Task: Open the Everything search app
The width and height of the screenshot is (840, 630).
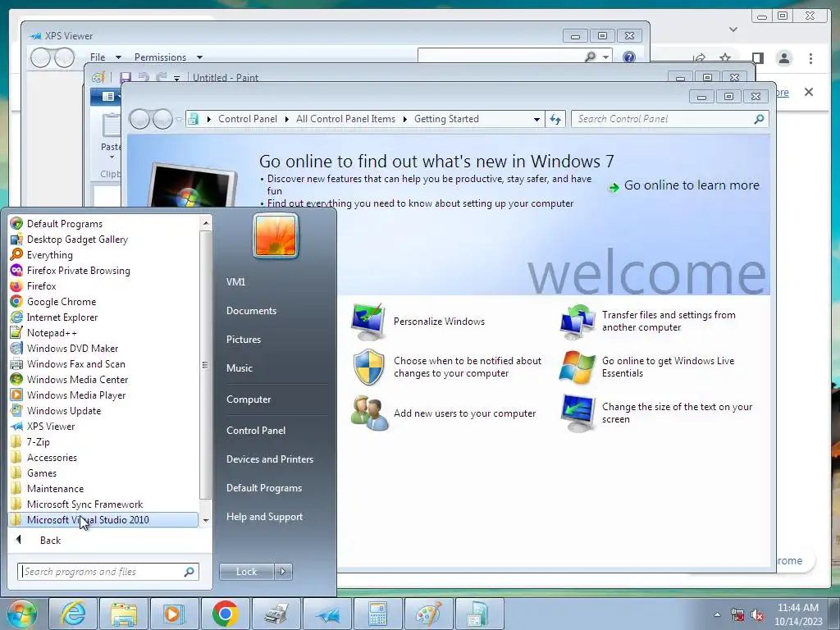Action: click(x=50, y=255)
